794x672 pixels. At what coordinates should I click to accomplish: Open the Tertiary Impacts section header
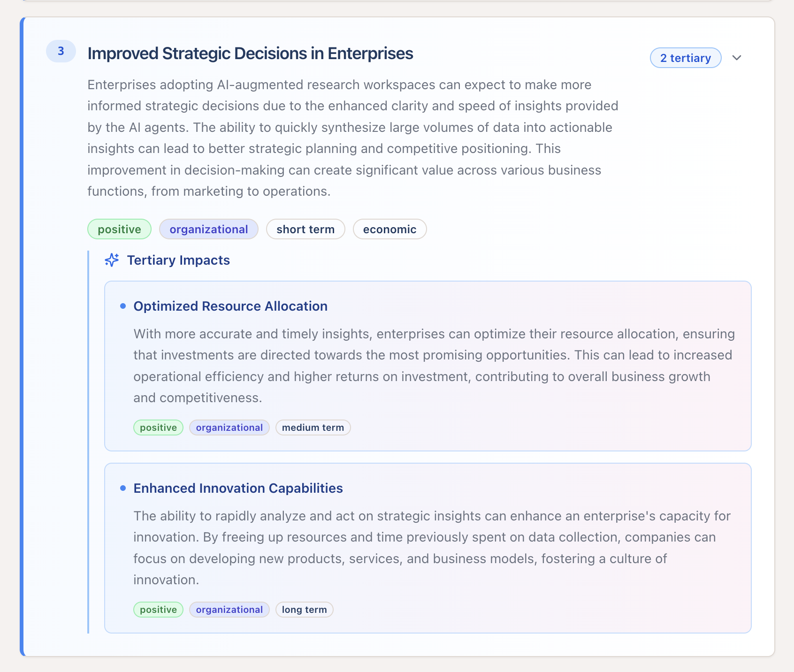tap(178, 260)
